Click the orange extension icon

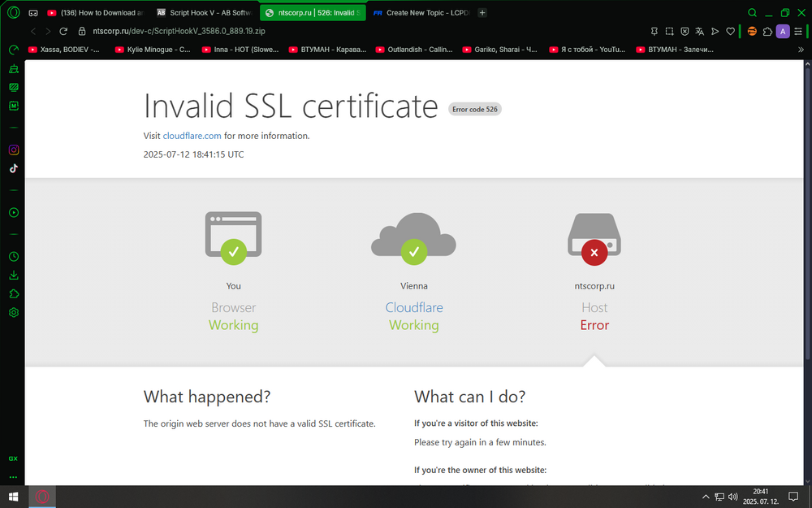point(752,32)
